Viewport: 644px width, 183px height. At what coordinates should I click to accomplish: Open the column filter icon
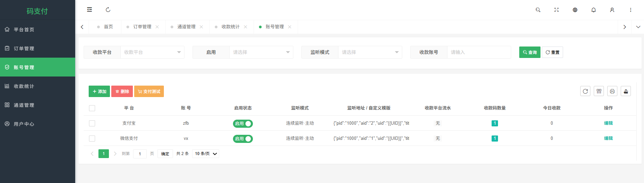pyautogui.click(x=599, y=91)
